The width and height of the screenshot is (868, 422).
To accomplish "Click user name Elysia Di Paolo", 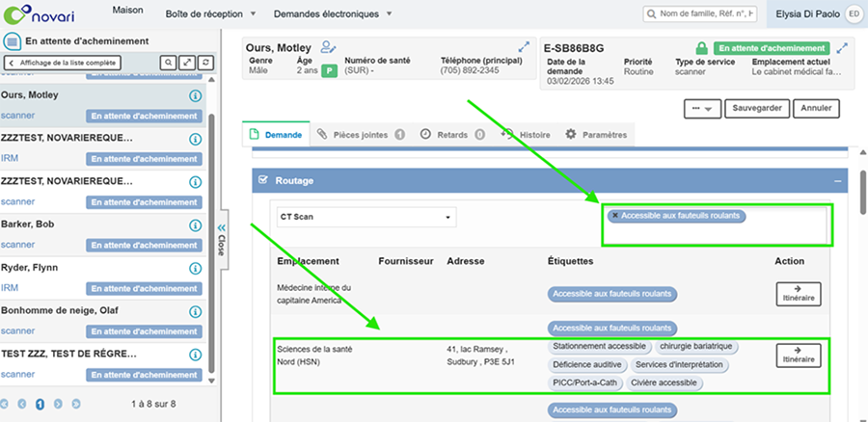I will click(807, 14).
